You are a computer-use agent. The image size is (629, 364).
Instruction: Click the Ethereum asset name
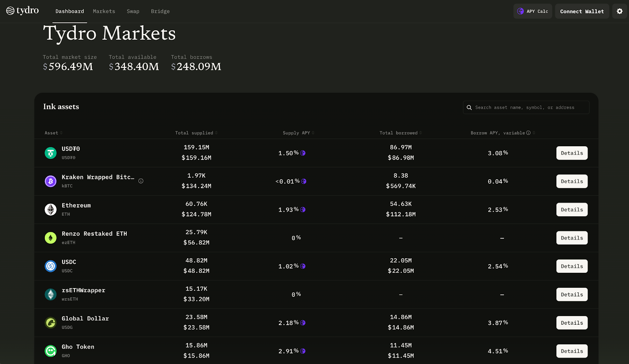[76, 205]
